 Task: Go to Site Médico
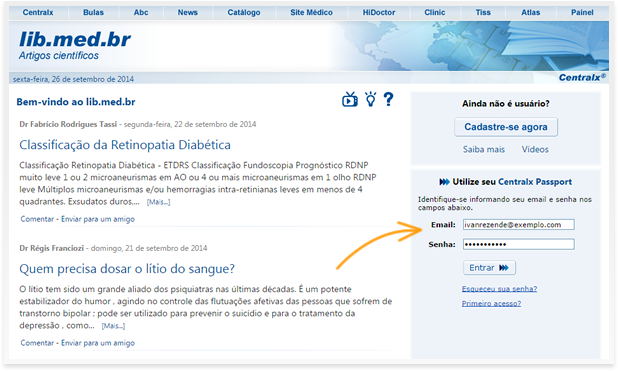[x=311, y=13]
